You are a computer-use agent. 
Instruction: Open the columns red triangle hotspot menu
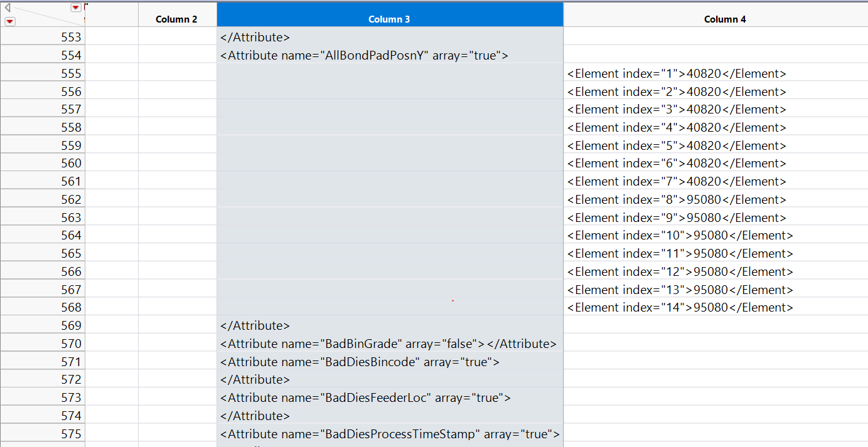(75, 8)
